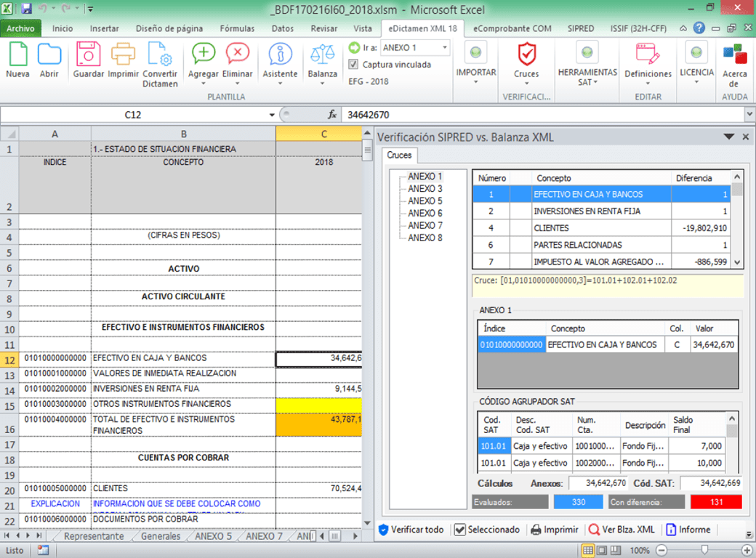
Task: Click the LICENCIA icon
Action: coord(696,52)
